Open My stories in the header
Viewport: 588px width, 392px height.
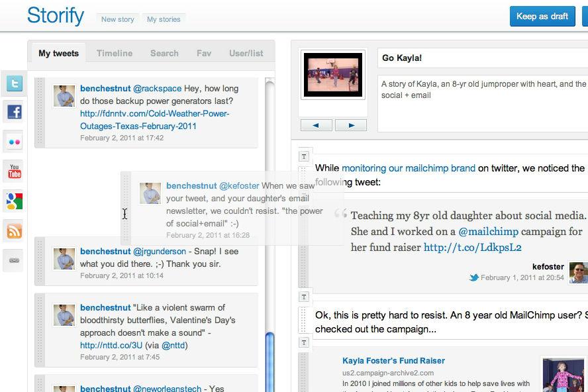click(x=164, y=19)
